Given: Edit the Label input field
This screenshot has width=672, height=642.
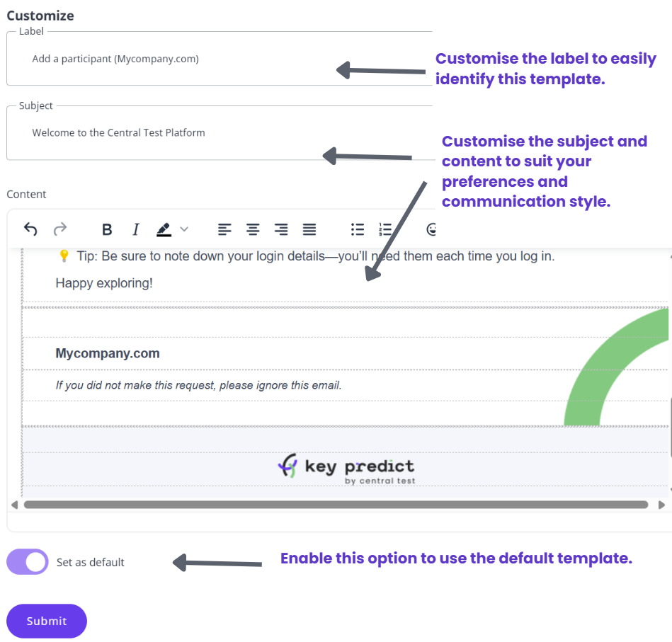Looking at the screenshot, I should coord(220,59).
